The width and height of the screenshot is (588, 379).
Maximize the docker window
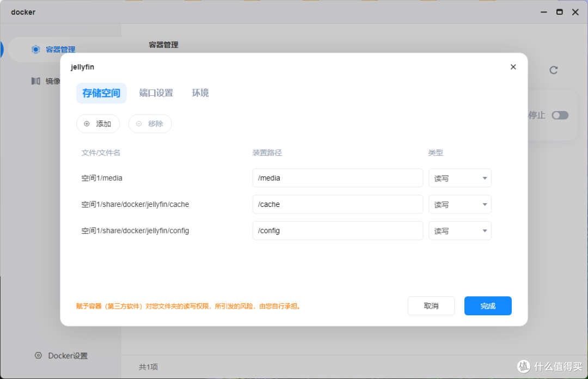click(x=560, y=12)
